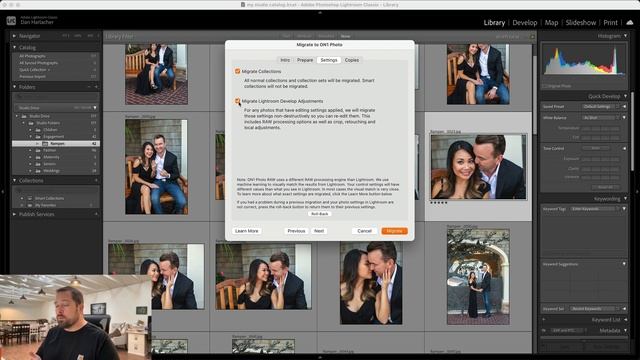Toggle the Original Photo checkbox under histogram
This screenshot has height=360, width=640.
[544, 86]
